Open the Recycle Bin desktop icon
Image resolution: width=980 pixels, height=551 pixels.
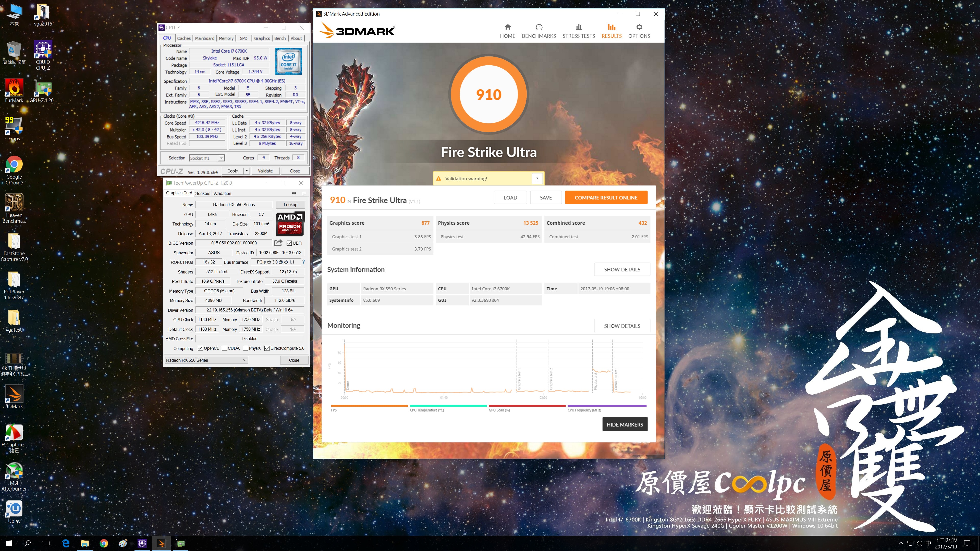14,53
